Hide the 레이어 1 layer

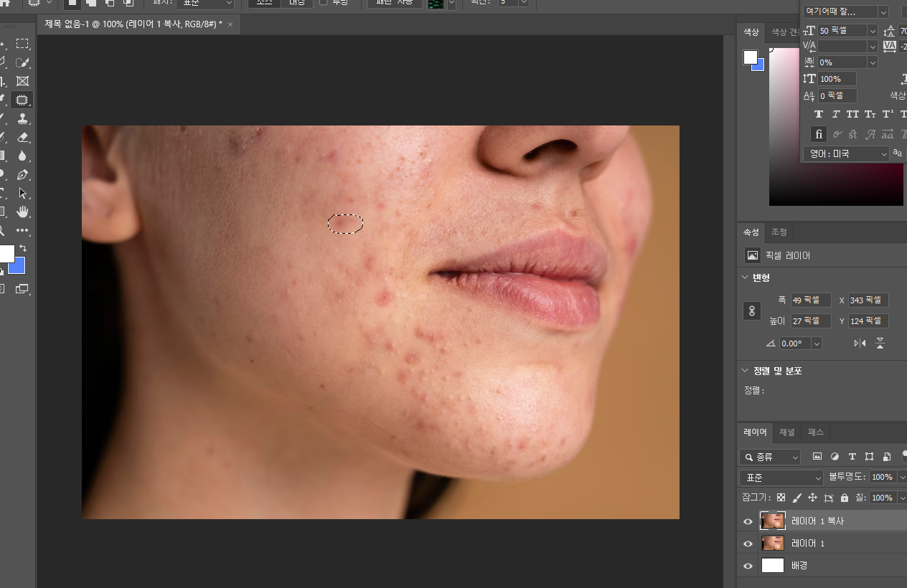pos(748,544)
